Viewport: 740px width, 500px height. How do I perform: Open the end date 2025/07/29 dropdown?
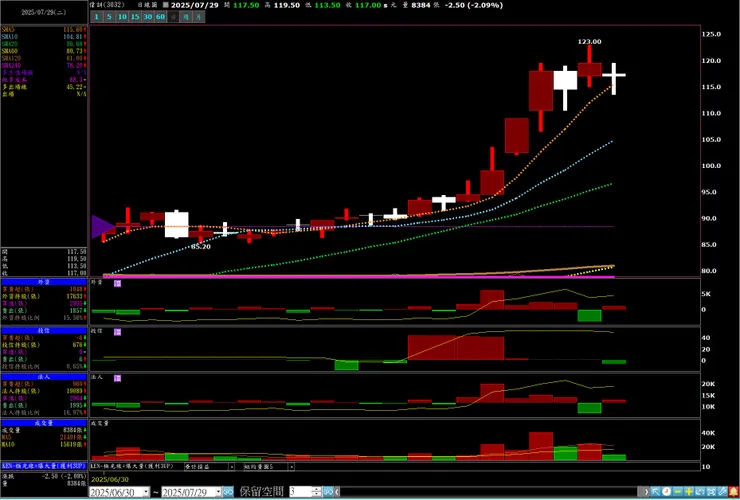pos(219,492)
